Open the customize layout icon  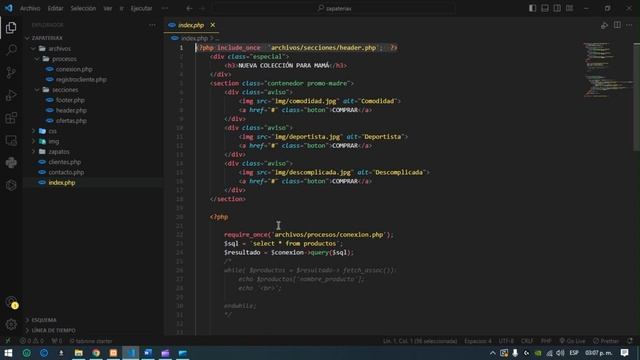coord(569,8)
